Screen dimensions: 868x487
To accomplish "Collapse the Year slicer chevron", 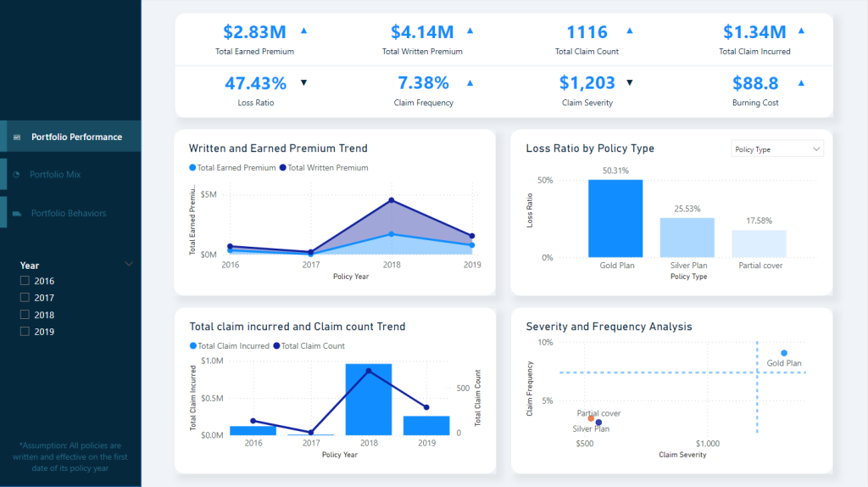I will tap(129, 264).
